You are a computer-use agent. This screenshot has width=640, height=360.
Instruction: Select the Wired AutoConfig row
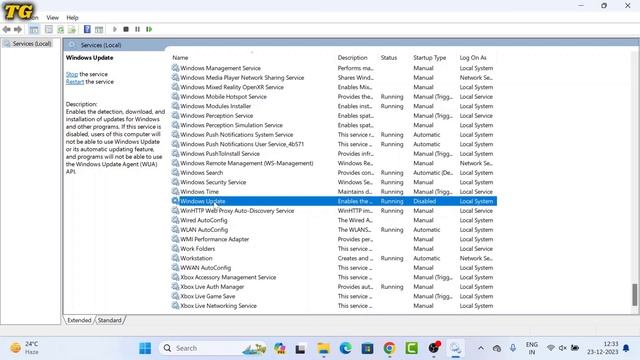coord(334,220)
